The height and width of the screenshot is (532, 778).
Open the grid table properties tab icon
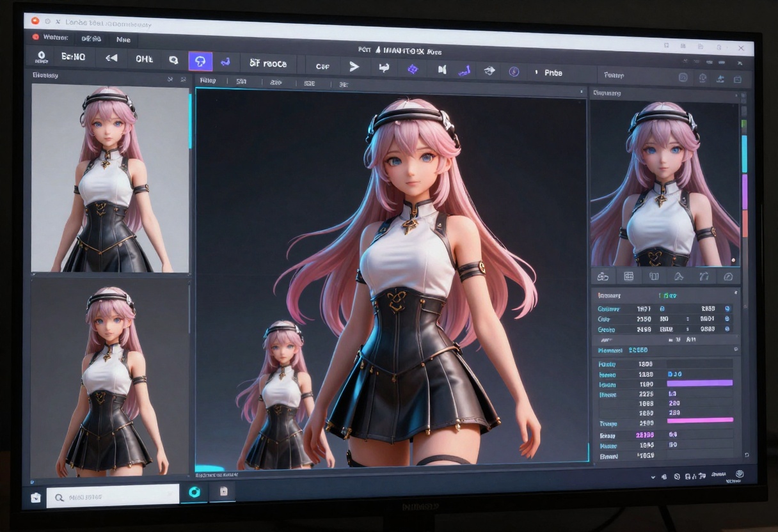pyautogui.click(x=628, y=276)
